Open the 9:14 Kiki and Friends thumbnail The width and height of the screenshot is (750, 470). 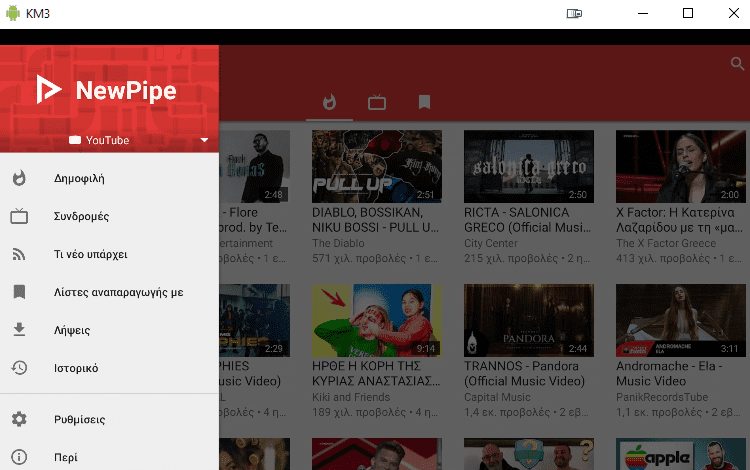click(x=377, y=320)
